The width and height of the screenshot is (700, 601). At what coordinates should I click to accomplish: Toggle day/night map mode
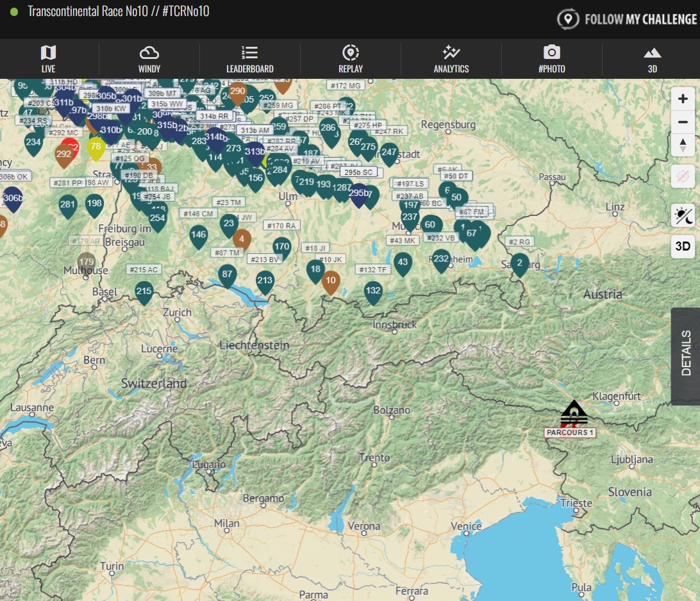[683, 216]
